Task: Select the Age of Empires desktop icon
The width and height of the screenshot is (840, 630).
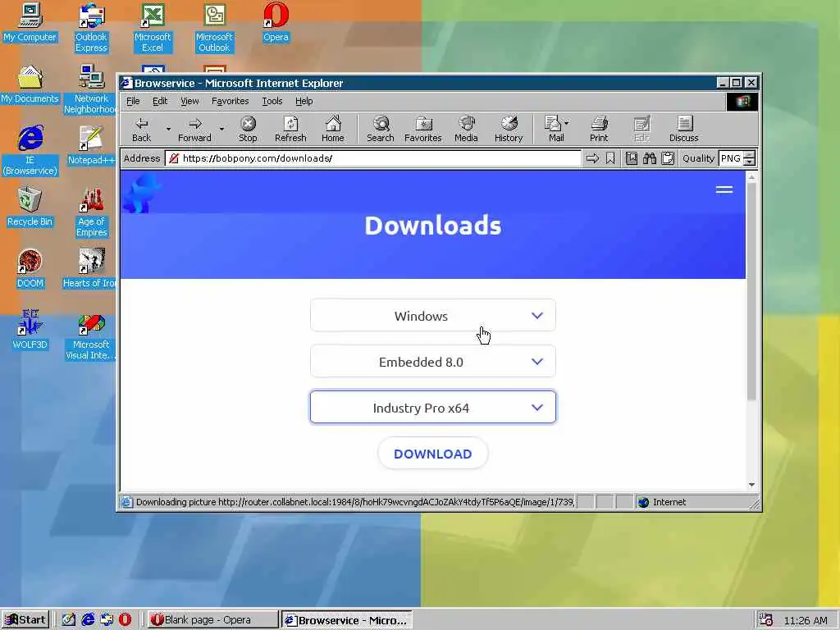Action: click(91, 212)
